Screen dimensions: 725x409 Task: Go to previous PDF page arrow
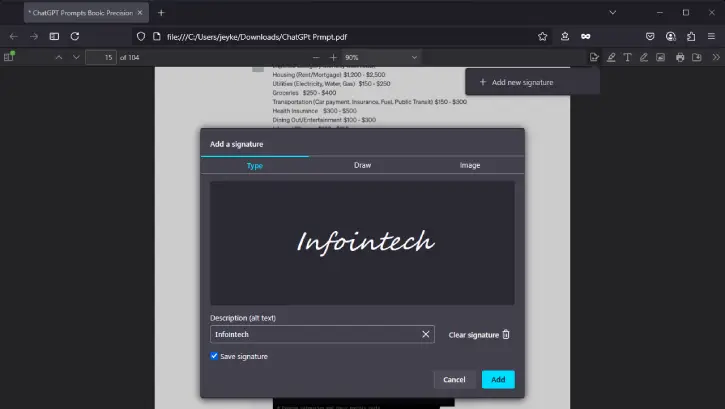click(x=59, y=57)
